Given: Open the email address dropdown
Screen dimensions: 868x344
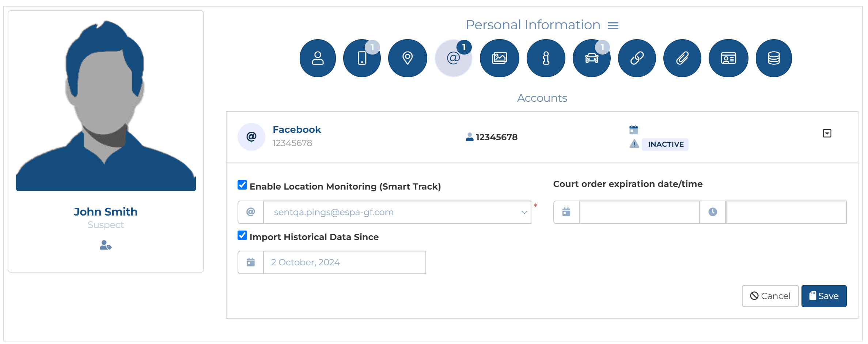Looking at the screenshot, I should pos(397,212).
